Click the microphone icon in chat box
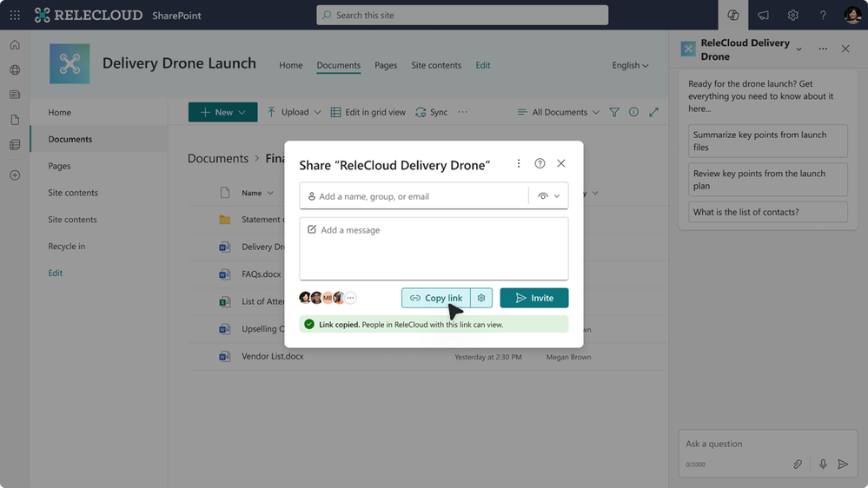Viewport: 868px width, 488px height. [x=823, y=465]
